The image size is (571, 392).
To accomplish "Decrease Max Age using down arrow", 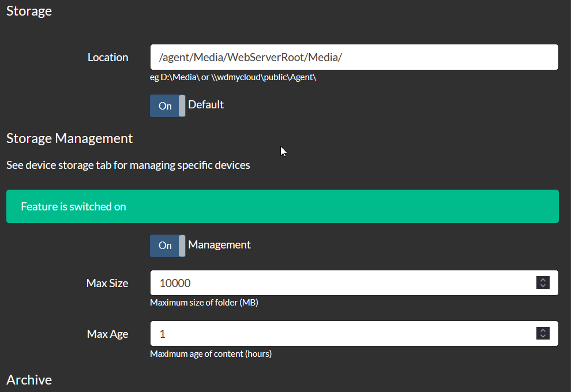I will point(543,336).
